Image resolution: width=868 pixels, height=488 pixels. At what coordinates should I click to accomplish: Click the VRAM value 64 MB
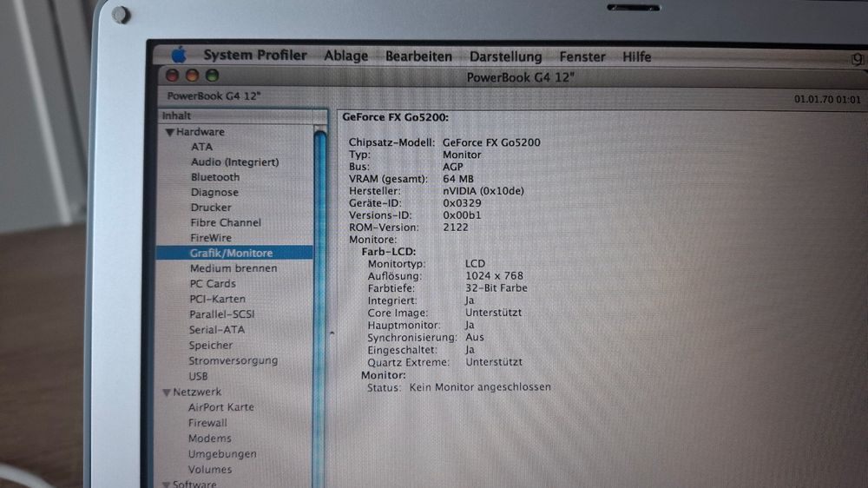pyautogui.click(x=457, y=179)
